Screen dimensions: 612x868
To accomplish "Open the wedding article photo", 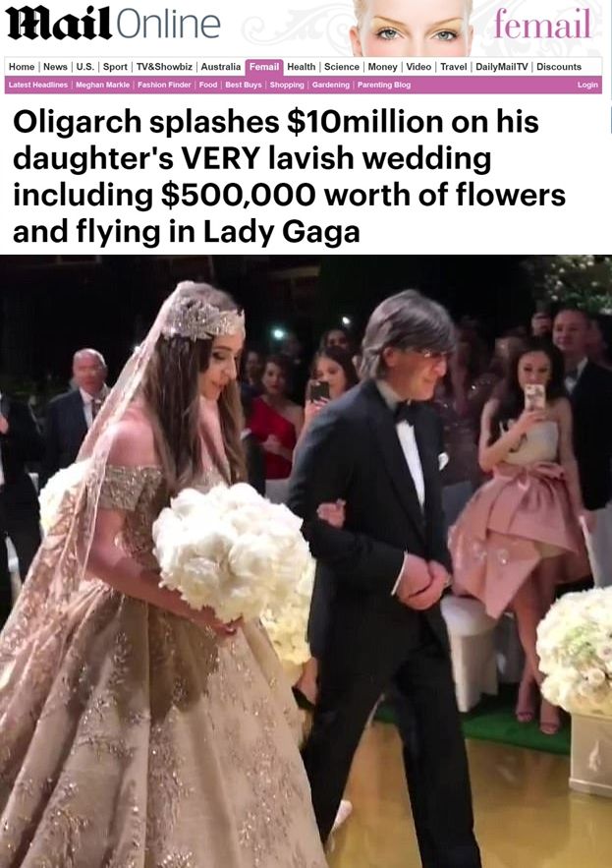I will tap(306, 560).
